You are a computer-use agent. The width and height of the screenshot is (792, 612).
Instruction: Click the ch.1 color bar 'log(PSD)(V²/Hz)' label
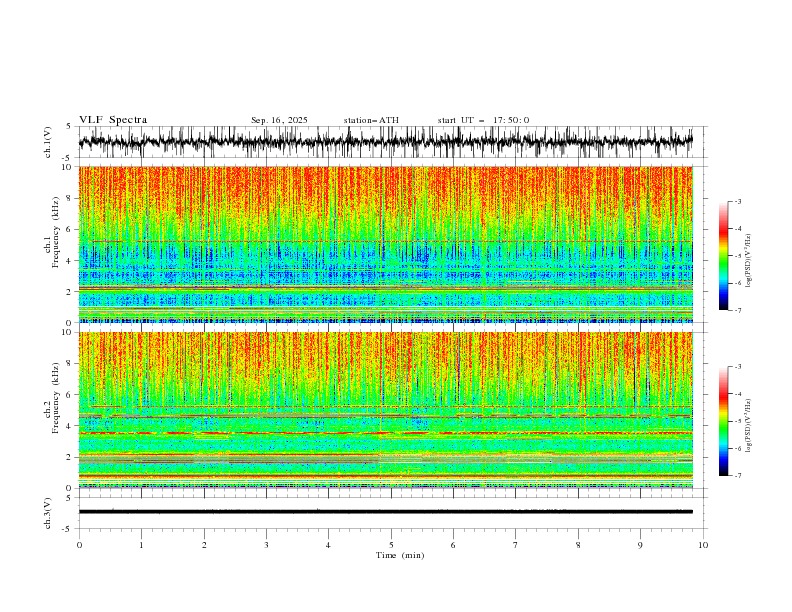tap(749, 261)
